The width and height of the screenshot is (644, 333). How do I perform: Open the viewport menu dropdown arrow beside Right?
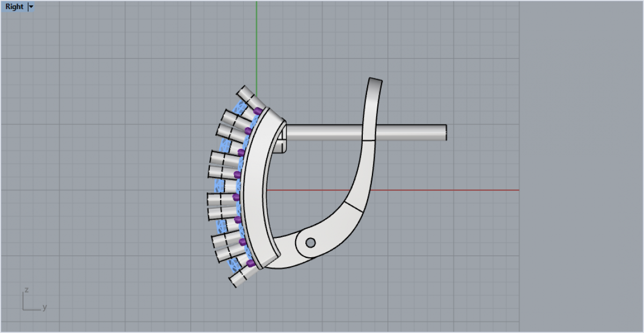(31, 7)
